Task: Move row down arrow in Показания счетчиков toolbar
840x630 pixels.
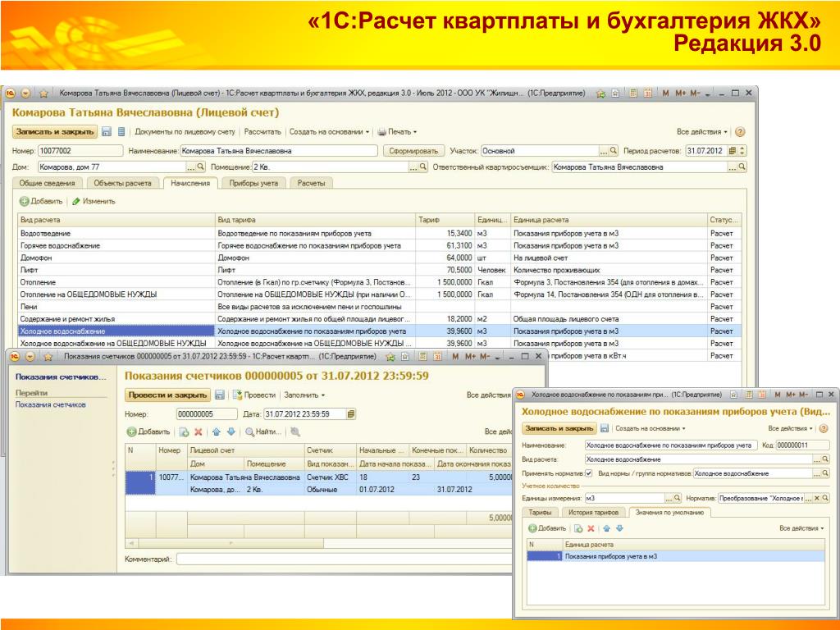Action: (231, 431)
